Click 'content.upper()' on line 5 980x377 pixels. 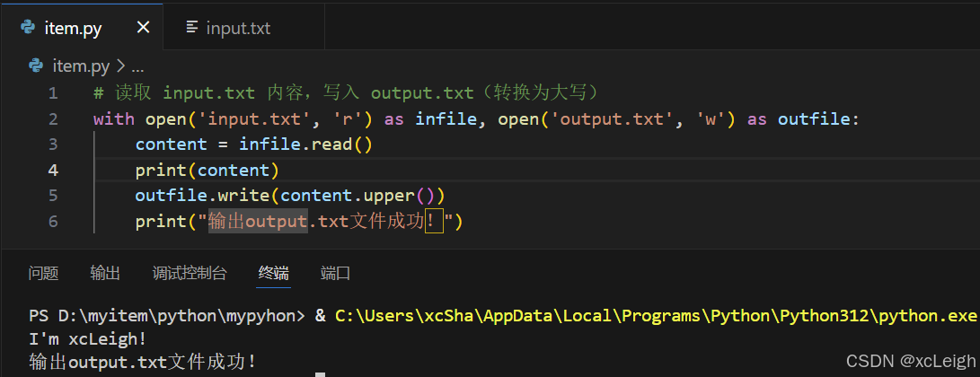pos(358,196)
